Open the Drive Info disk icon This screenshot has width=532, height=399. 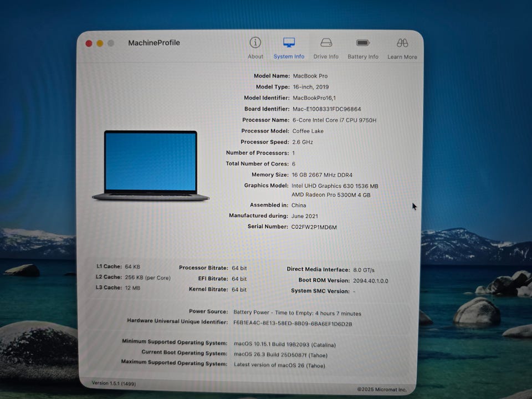point(326,43)
